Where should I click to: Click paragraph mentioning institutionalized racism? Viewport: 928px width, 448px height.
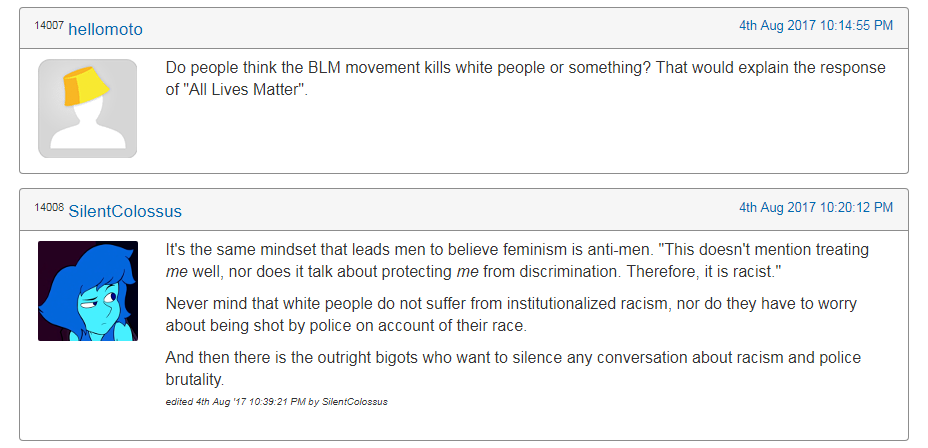[511, 315]
